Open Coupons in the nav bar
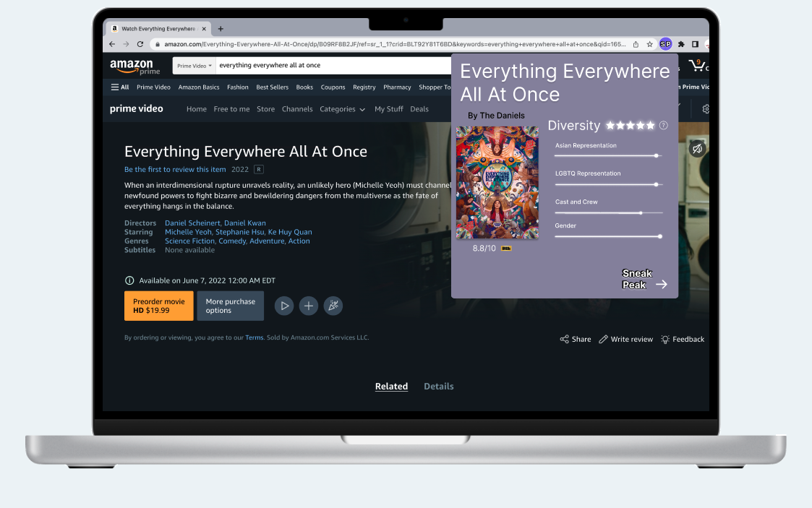This screenshot has height=508, width=812. coord(333,87)
